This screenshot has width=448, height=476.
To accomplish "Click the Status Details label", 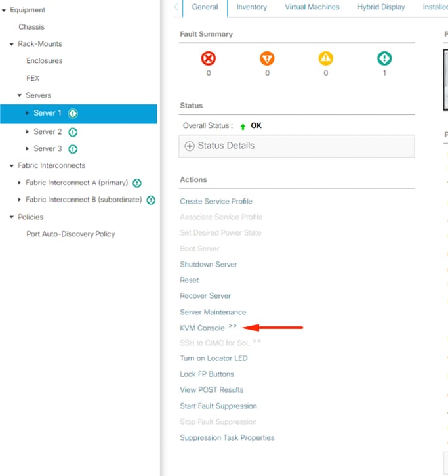I will click(226, 146).
